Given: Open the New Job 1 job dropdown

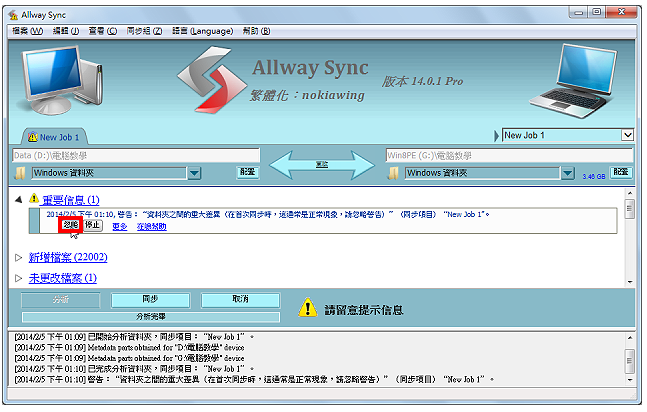Looking at the screenshot, I should [x=628, y=135].
